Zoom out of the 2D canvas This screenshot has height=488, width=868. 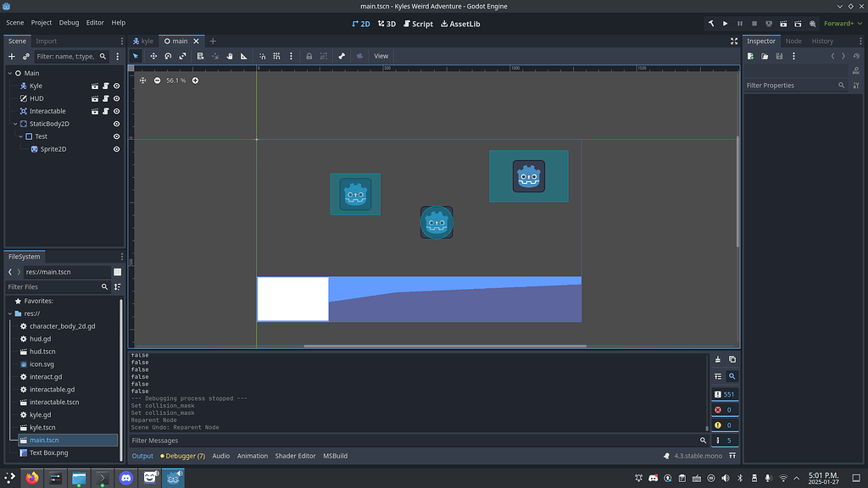[x=157, y=80]
